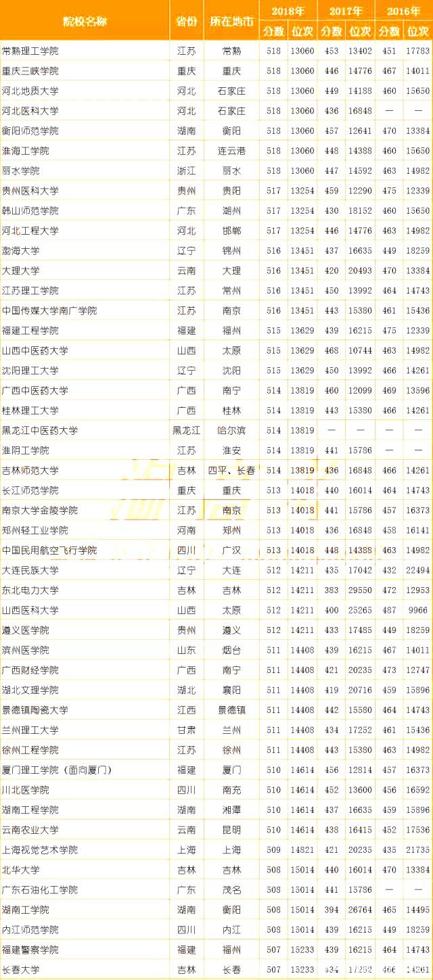Select the 中国传媒大学南广学院 row name
433x980 pixels.
coord(49,310)
